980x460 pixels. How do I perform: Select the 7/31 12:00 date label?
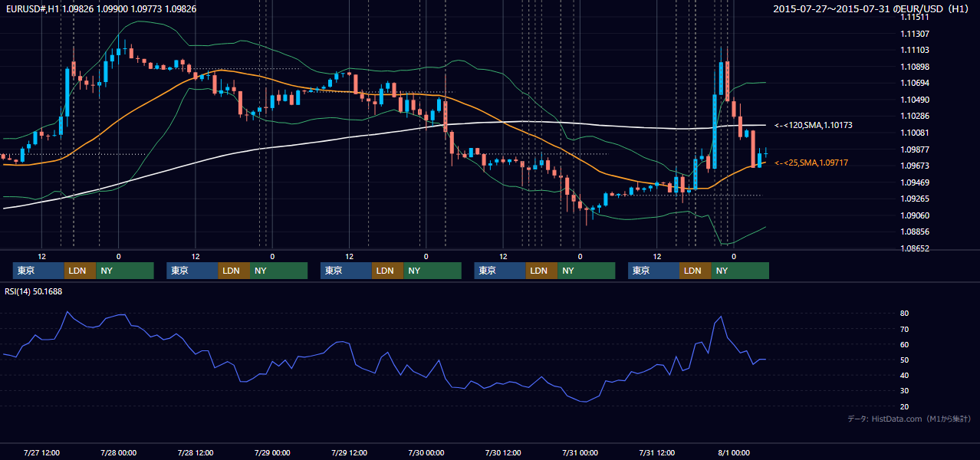pyautogui.click(x=656, y=452)
